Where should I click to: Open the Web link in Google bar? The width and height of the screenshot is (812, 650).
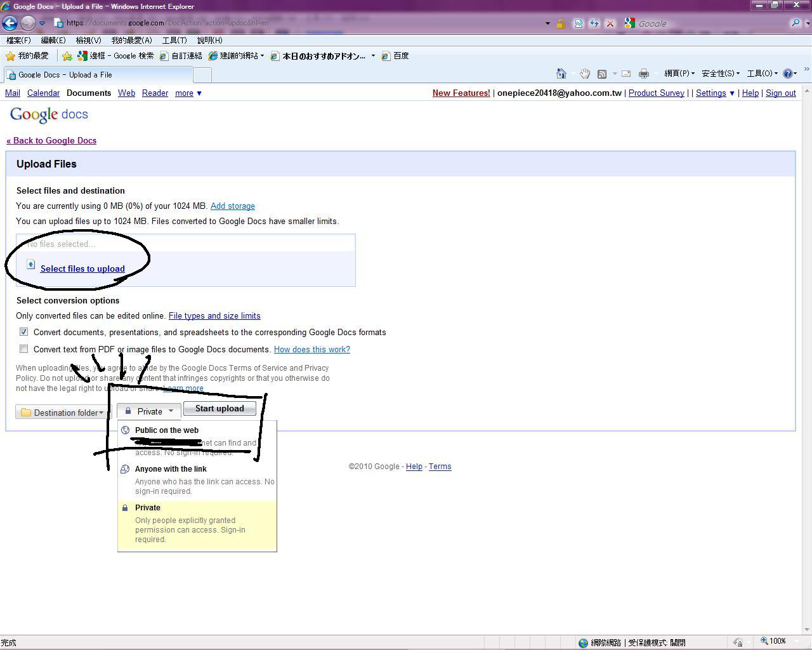[126, 93]
